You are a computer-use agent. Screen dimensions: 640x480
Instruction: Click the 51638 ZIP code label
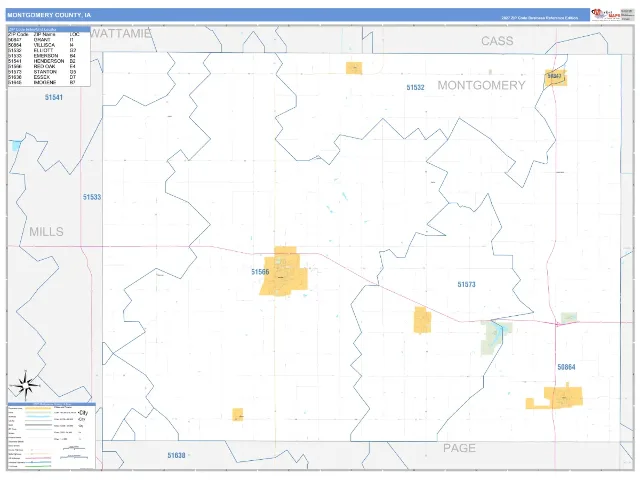pos(176,455)
